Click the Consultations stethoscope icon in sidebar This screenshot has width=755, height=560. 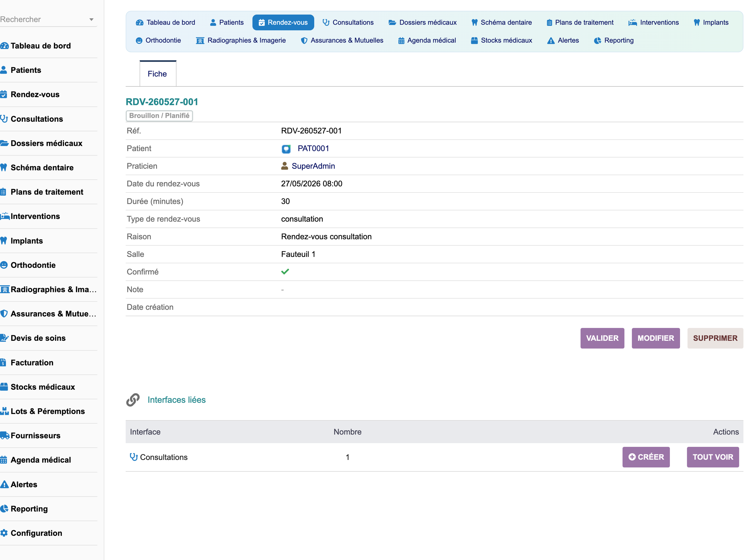[4, 119]
